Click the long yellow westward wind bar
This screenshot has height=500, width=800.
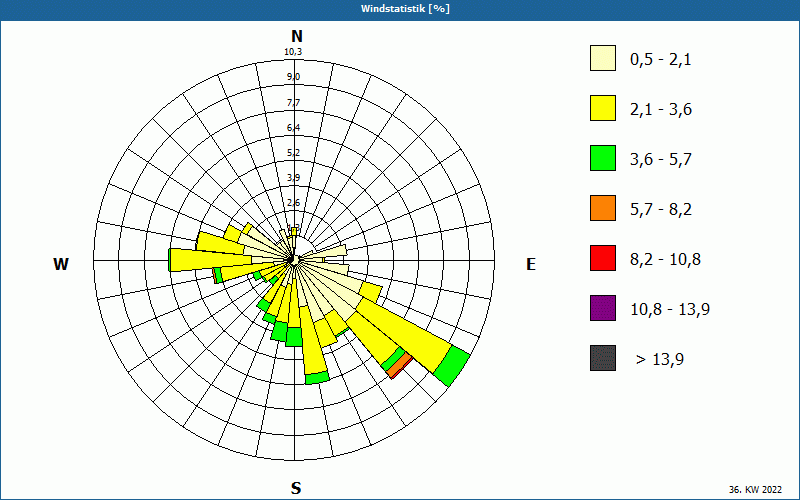tap(210, 259)
